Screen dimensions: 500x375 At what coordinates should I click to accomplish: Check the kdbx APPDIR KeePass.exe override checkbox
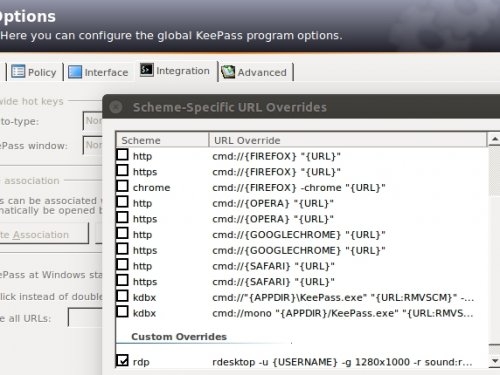123,296
